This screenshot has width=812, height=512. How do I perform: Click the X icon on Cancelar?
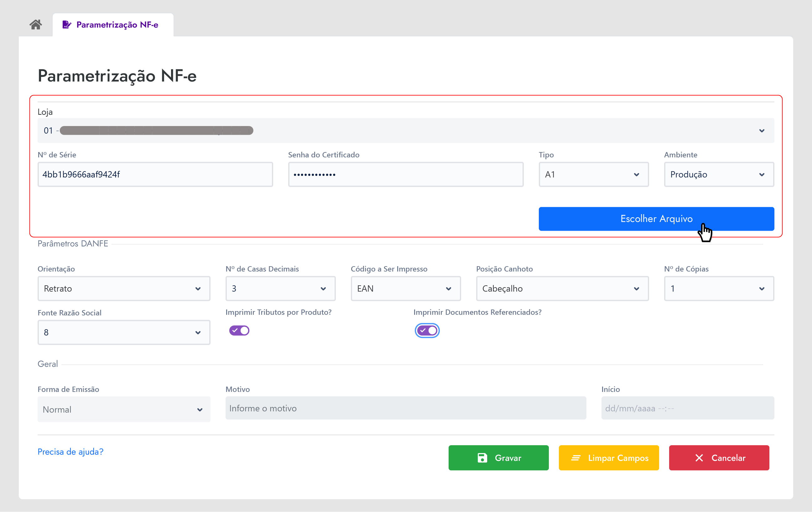point(699,458)
